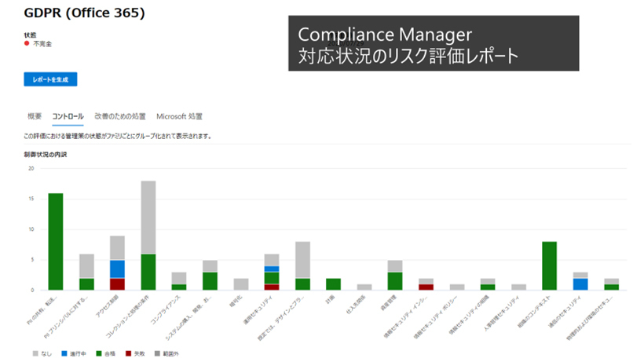644x362 pixels.
Task: Click the 資産管理 axis label
Action: [x=389, y=303]
